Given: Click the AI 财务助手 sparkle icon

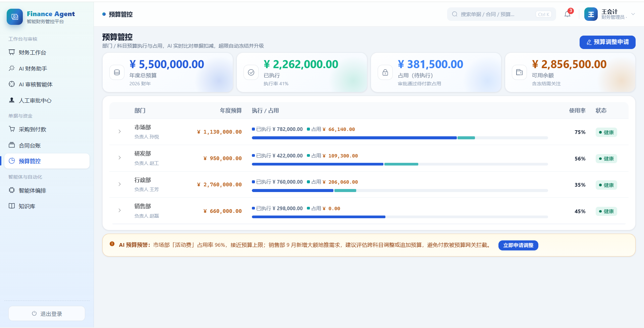Looking at the screenshot, I should coord(12,68).
